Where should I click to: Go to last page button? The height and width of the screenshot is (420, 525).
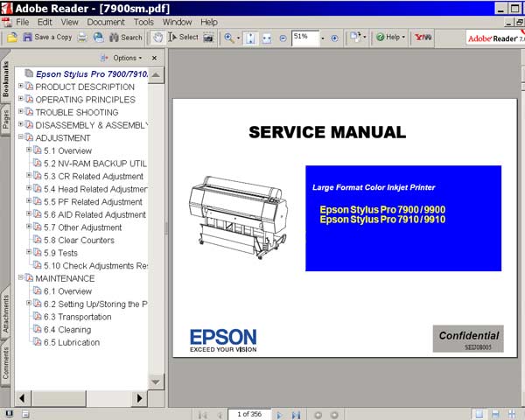click(x=296, y=416)
